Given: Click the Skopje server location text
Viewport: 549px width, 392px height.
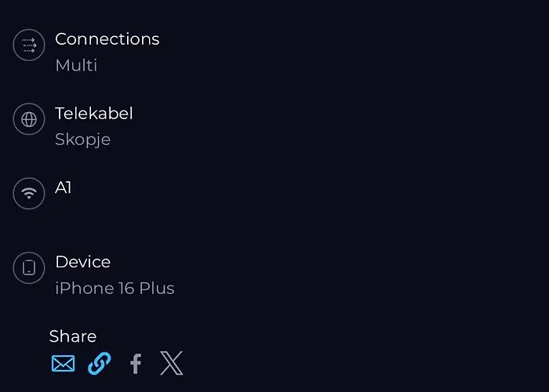Looking at the screenshot, I should pos(82,140).
